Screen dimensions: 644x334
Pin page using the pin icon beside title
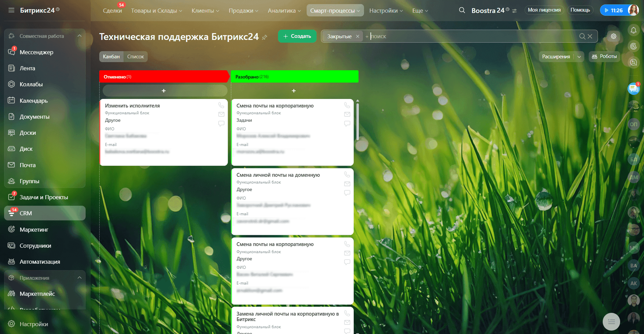coord(264,37)
